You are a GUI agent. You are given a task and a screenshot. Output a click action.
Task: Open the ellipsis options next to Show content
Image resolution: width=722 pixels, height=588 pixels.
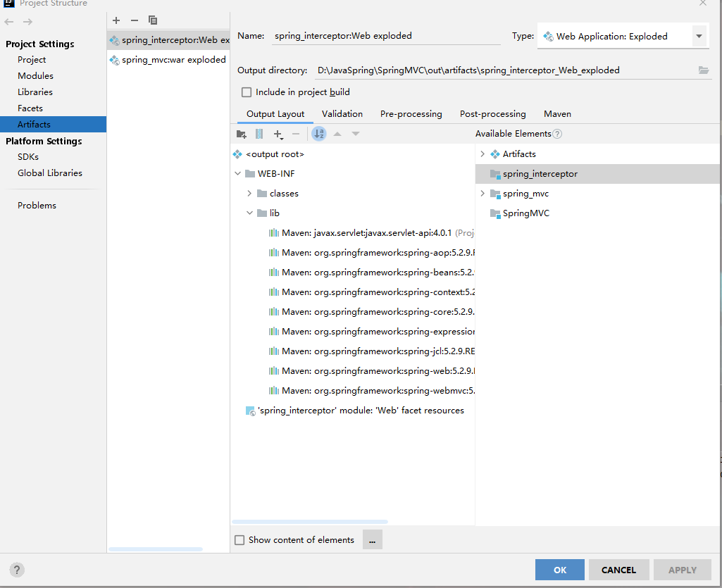click(x=373, y=539)
